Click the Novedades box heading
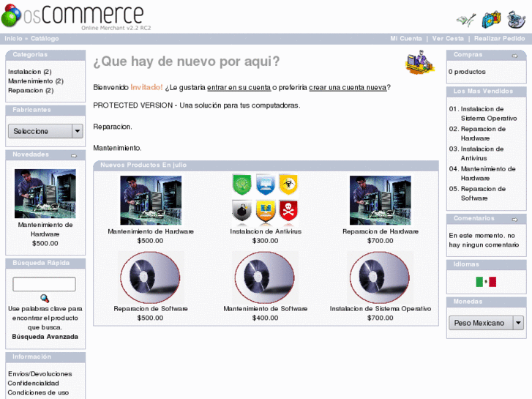 click(x=31, y=154)
